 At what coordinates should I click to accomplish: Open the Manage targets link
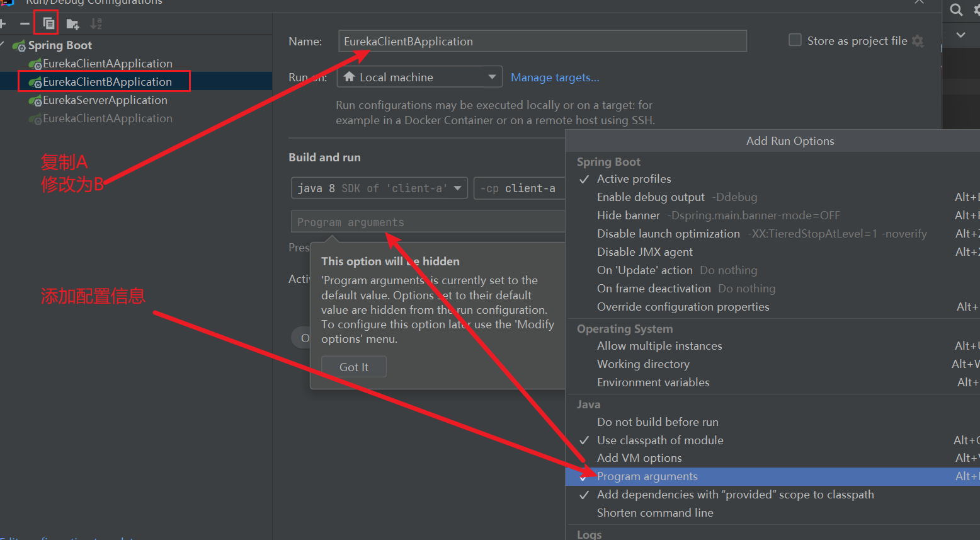pos(555,78)
